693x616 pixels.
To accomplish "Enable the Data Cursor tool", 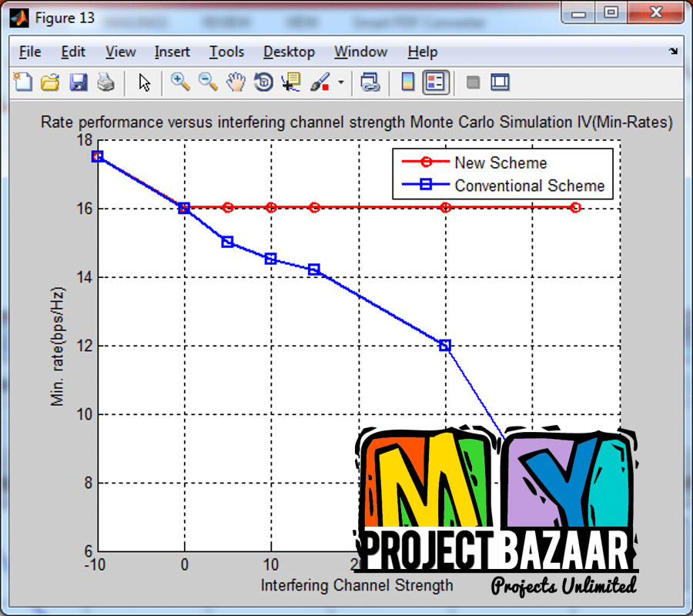I will (x=291, y=82).
